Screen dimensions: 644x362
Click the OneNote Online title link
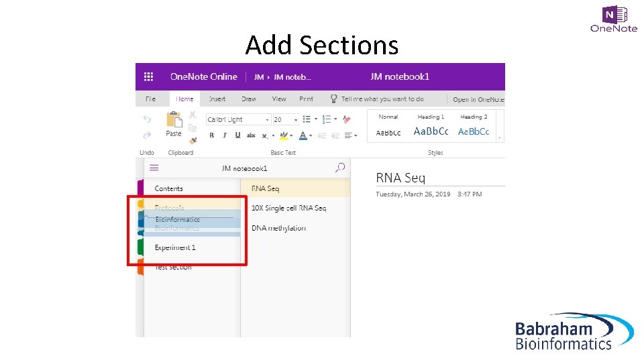(x=204, y=76)
